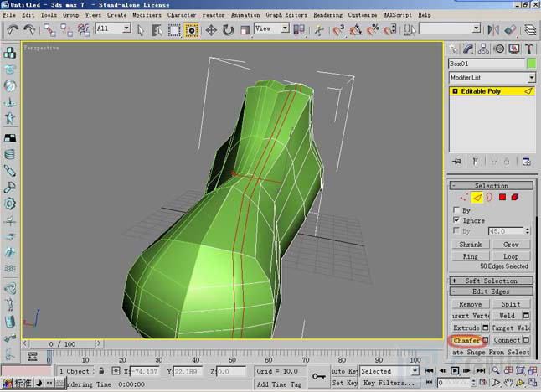Activate Select and Link tool
The width and height of the screenshot is (541, 392).
[x=49, y=30]
